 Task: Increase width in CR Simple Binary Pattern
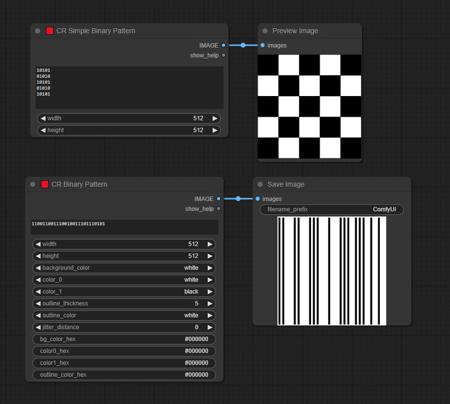[215, 118]
